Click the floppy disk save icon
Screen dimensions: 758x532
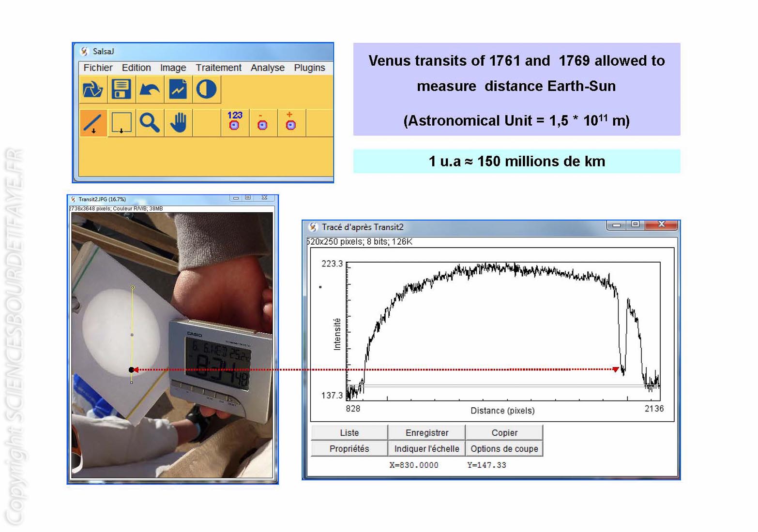pos(121,89)
